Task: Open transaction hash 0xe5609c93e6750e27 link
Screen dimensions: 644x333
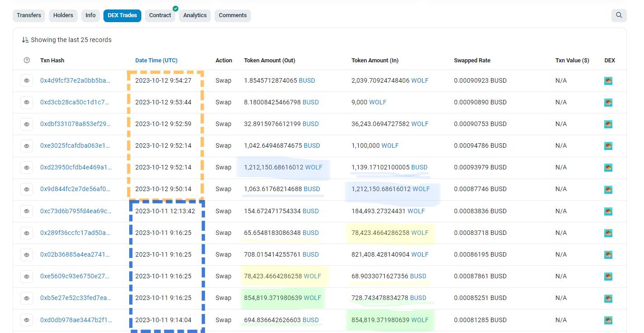Action: pyautogui.click(x=75, y=276)
